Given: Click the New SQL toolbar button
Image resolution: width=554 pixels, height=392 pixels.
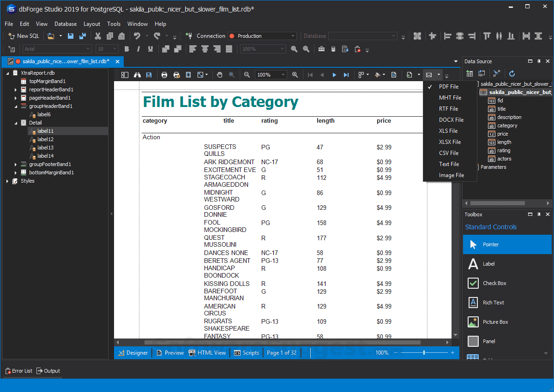Looking at the screenshot, I should (24, 36).
